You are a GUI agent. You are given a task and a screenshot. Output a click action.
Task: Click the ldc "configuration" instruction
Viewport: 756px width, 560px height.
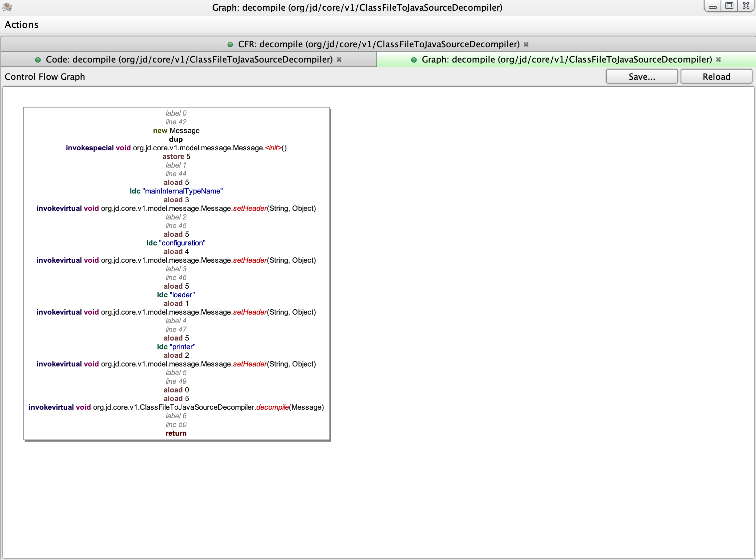click(x=176, y=243)
